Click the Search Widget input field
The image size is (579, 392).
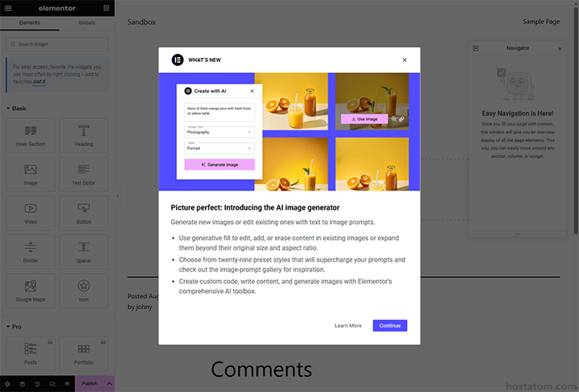pos(57,43)
